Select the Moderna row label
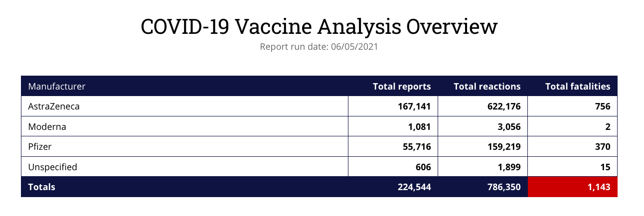Image resolution: width=644 pixels, height=216 pixels. tap(47, 127)
